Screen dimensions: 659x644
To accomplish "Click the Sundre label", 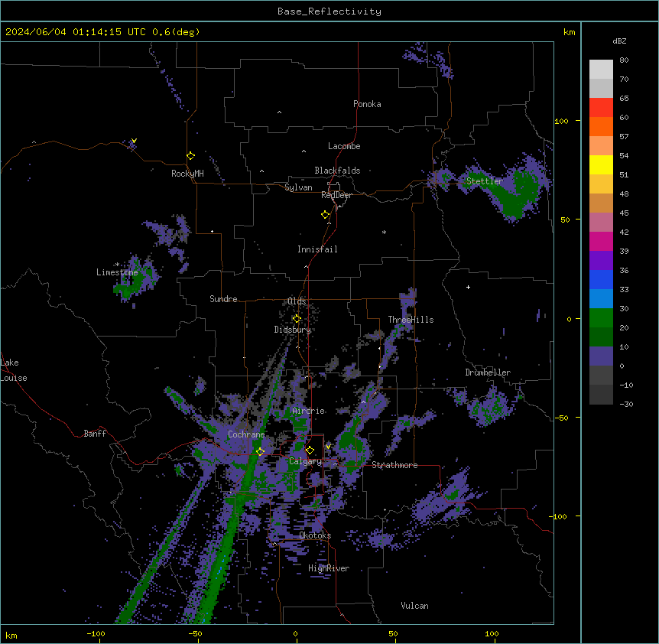I will click(223, 299).
